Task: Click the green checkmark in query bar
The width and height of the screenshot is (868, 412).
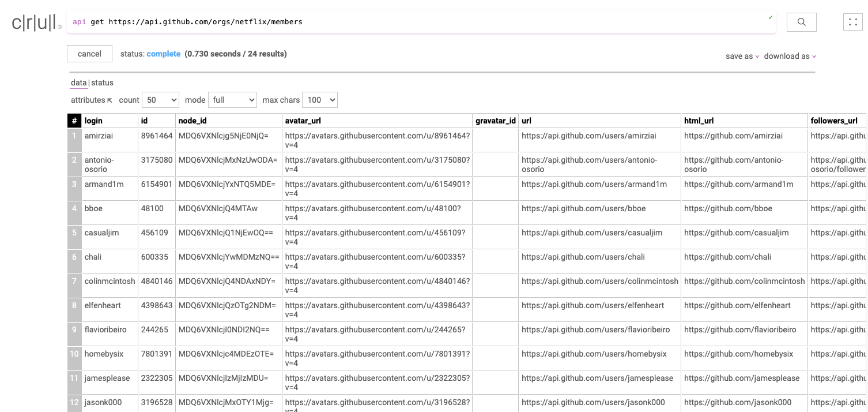Action: tap(770, 17)
